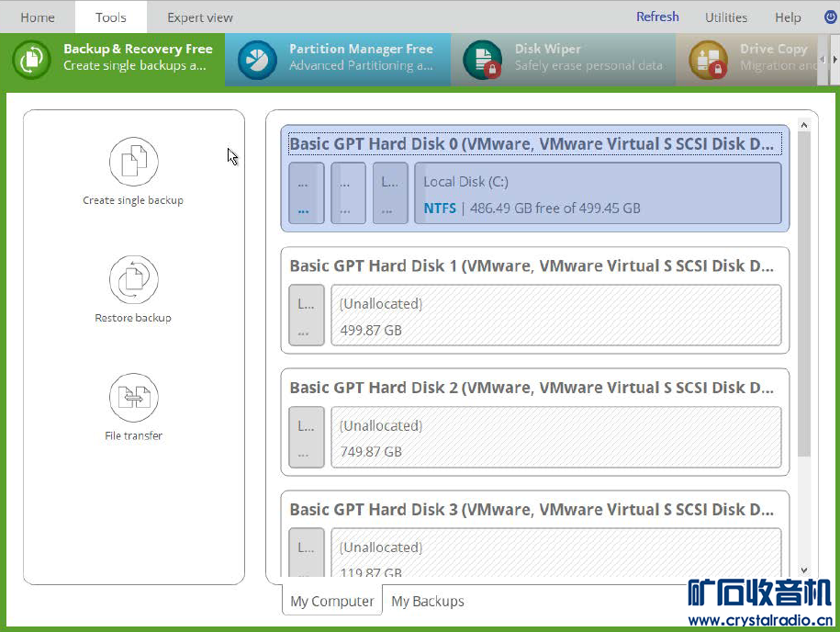The height and width of the screenshot is (632, 840).
Task: Click the Restore backup icon
Action: [x=134, y=279]
